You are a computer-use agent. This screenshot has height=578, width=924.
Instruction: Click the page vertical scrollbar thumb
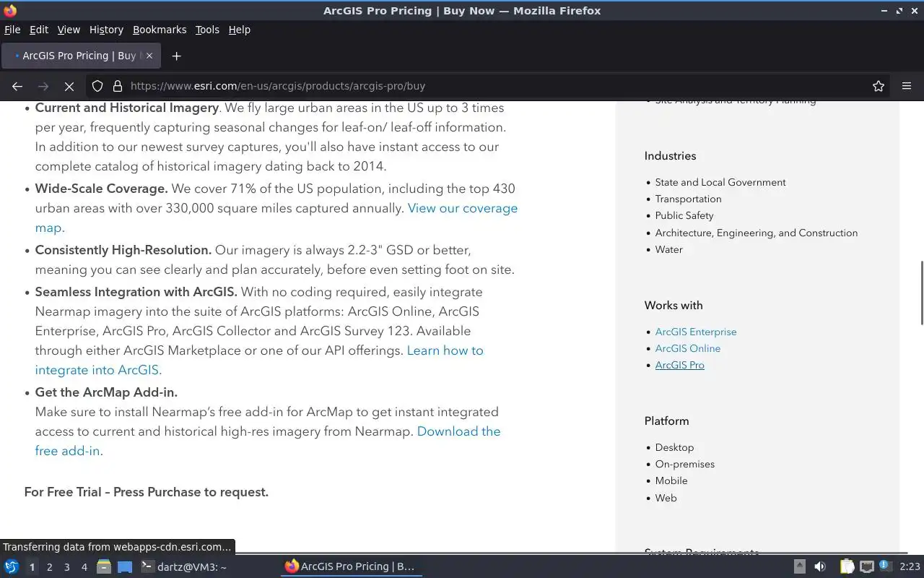pos(920,293)
